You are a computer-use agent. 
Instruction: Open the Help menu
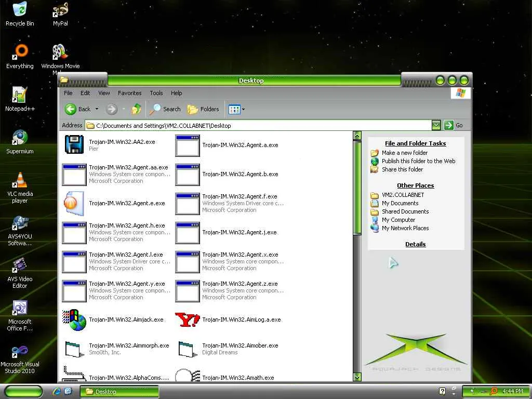coord(177,93)
